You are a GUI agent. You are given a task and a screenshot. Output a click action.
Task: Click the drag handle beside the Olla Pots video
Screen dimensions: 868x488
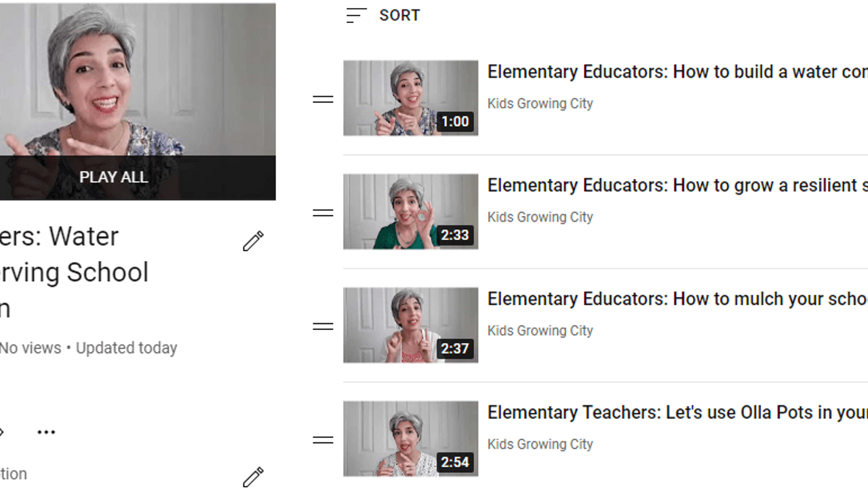click(323, 440)
